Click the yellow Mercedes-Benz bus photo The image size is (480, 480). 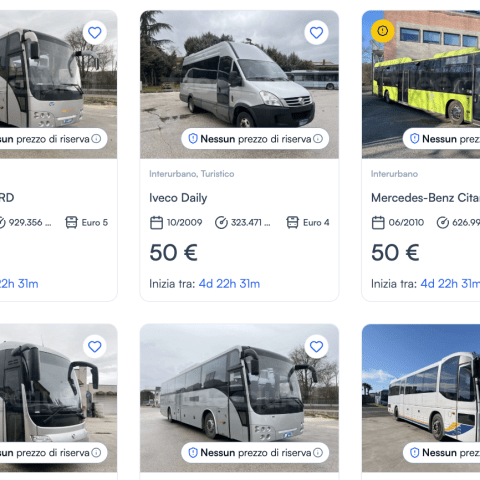[x=421, y=84]
